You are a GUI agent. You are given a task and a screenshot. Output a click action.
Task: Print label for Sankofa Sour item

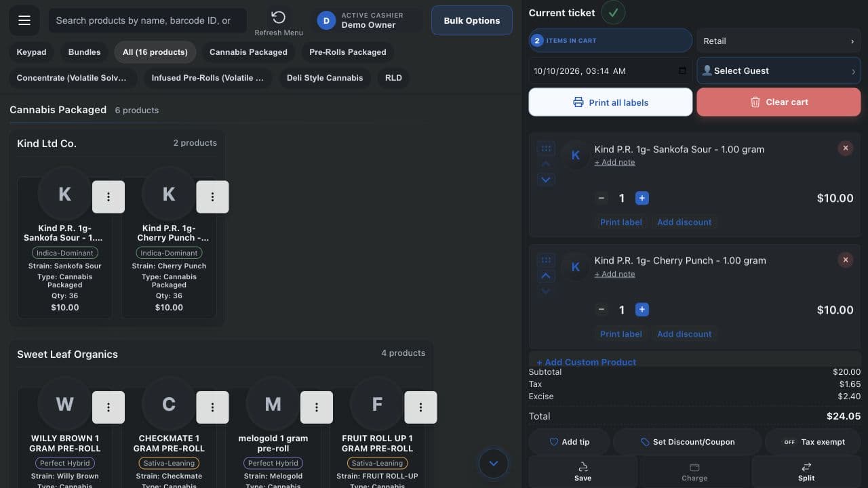point(621,222)
